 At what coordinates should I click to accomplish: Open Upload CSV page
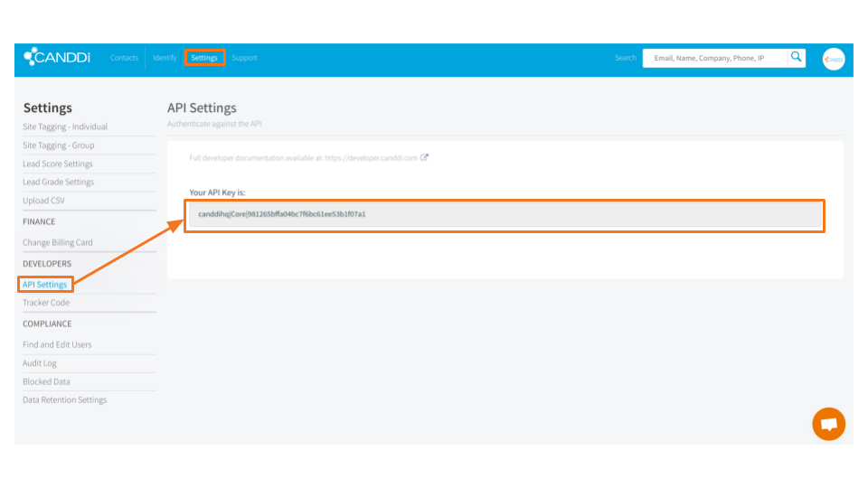coord(43,201)
